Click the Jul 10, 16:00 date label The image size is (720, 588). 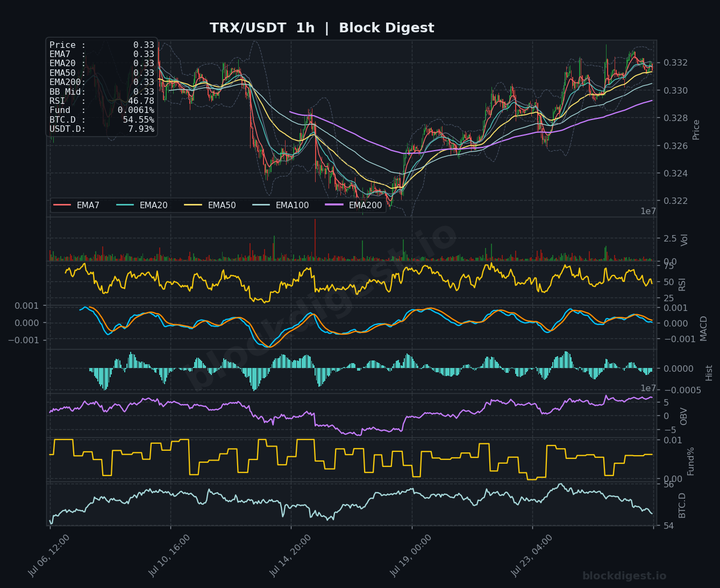170,555
